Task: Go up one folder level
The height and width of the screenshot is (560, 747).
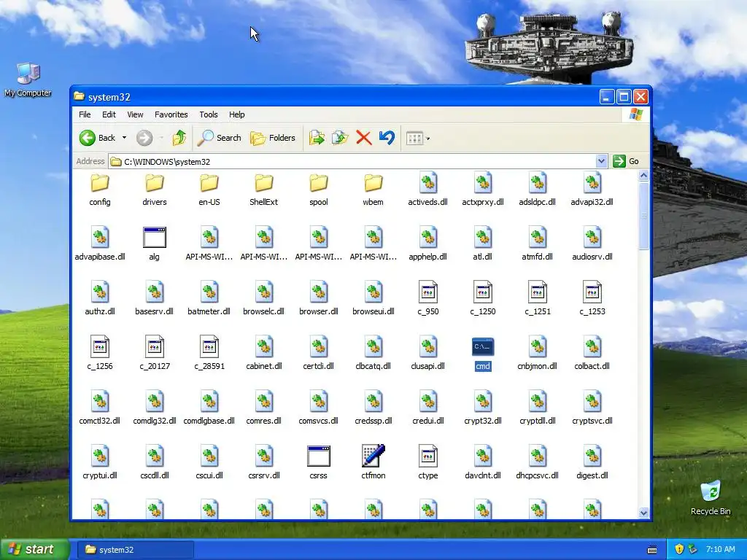Action: coord(179,138)
